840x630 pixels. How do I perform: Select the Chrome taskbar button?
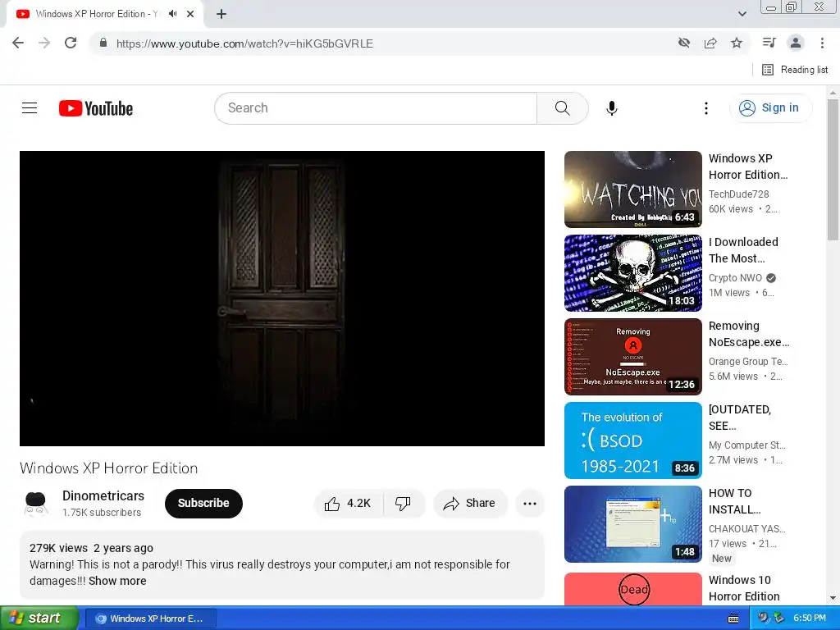click(151, 619)
